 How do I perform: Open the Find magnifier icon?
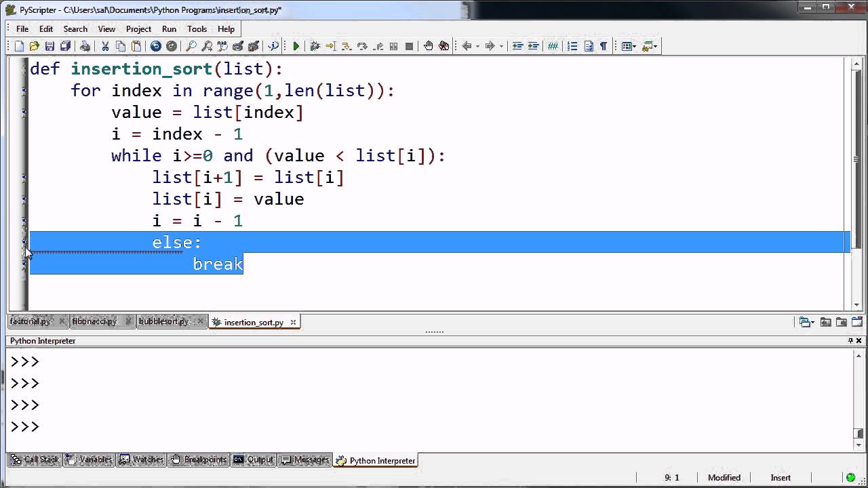point(191,46)
